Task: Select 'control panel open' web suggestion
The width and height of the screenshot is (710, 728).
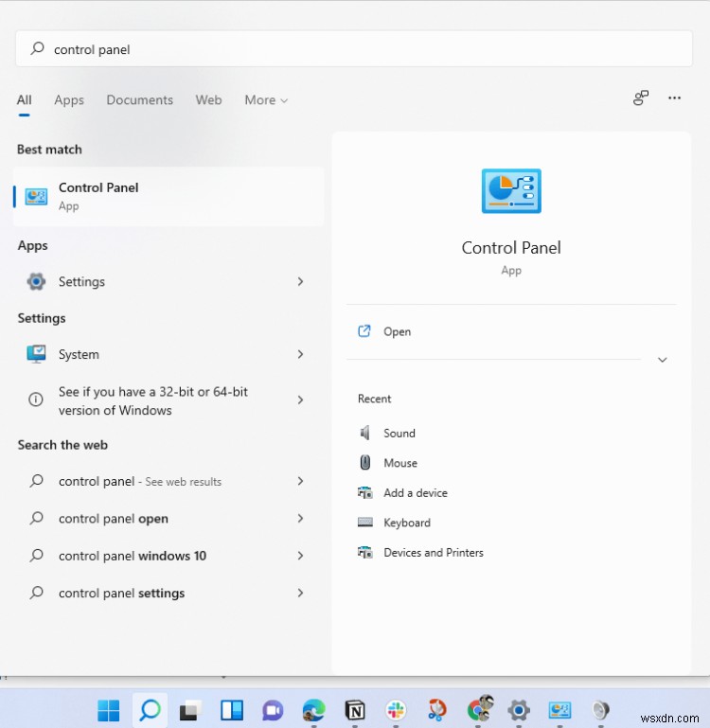Action: (169, 518)
